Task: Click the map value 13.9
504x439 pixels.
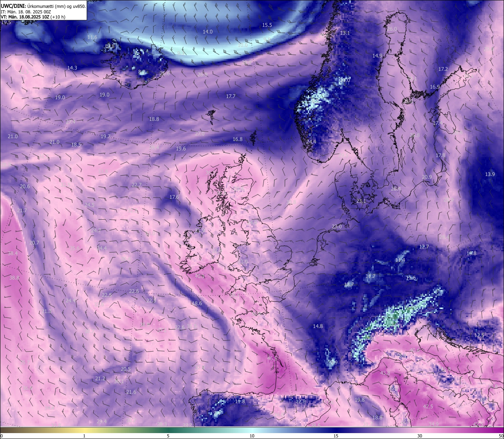Action: [x=490, y=174]
